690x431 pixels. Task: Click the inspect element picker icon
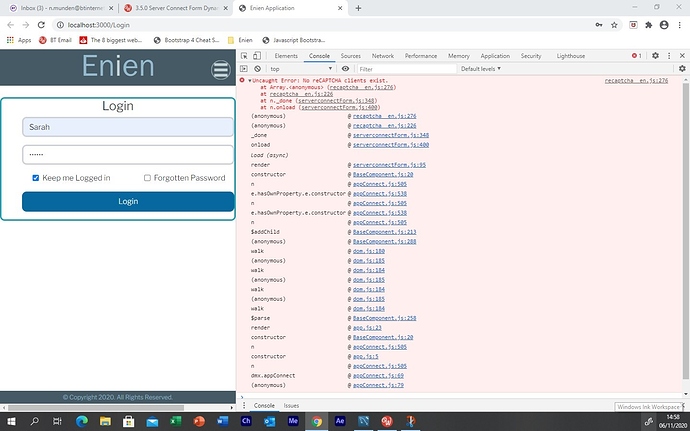tap(244, 56)
